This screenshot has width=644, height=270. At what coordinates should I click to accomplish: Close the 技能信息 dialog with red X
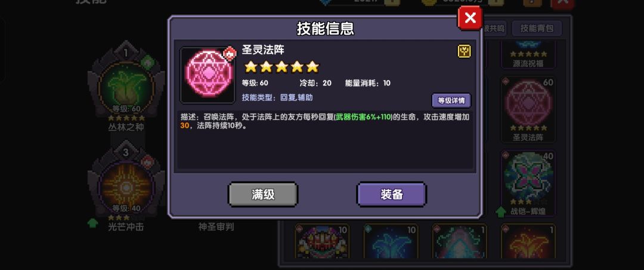[x=470, y=18]
